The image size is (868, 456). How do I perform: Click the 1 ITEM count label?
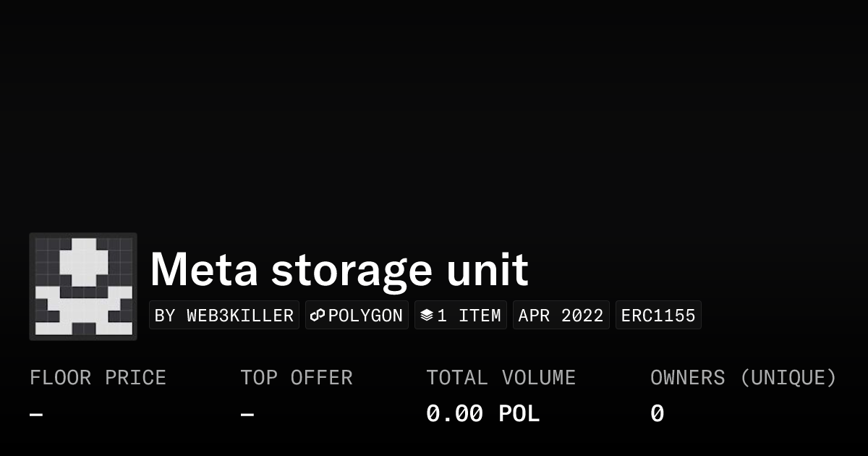469,316
